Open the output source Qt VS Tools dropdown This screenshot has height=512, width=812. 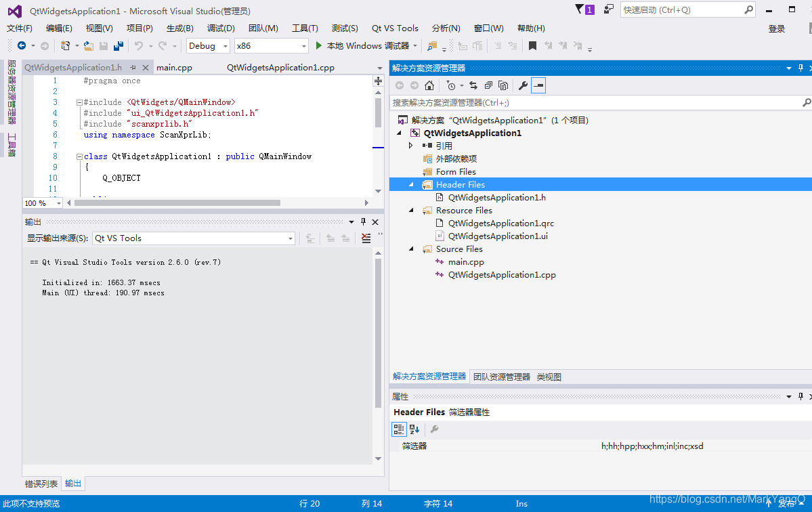pos(291,238)
